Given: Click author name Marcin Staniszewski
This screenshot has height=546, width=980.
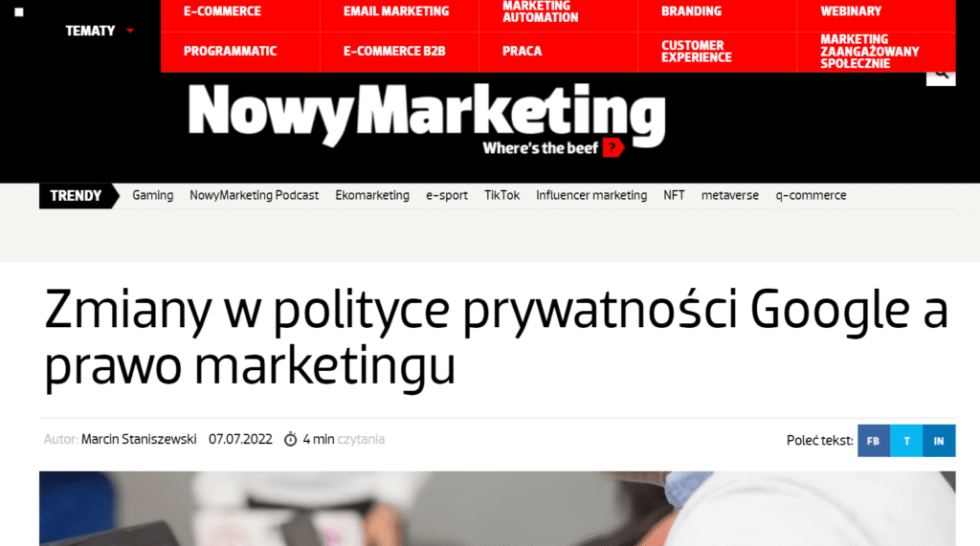Looking at the screenshot, I should pos(139,439).
